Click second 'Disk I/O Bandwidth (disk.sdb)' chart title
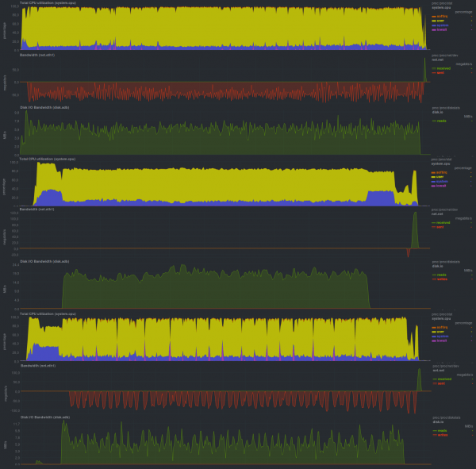 44,262
